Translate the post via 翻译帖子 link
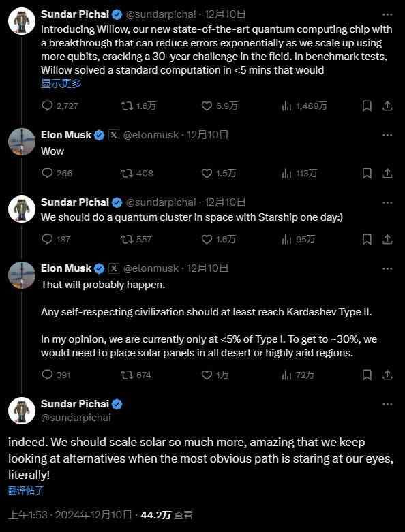Viewport: 405px width, 532px height. [26, 490]
